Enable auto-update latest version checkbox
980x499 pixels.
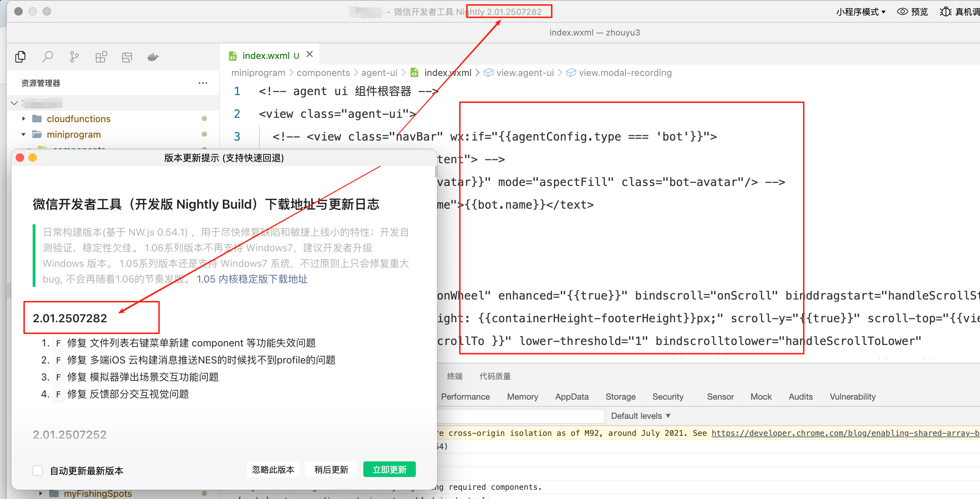click(38, 471)
